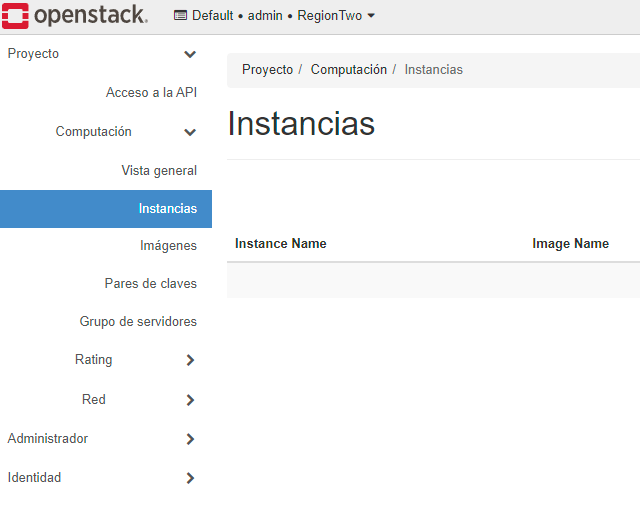Sort by Image Name column header
This screenshot has width=640, height=527.
point(571,244)
